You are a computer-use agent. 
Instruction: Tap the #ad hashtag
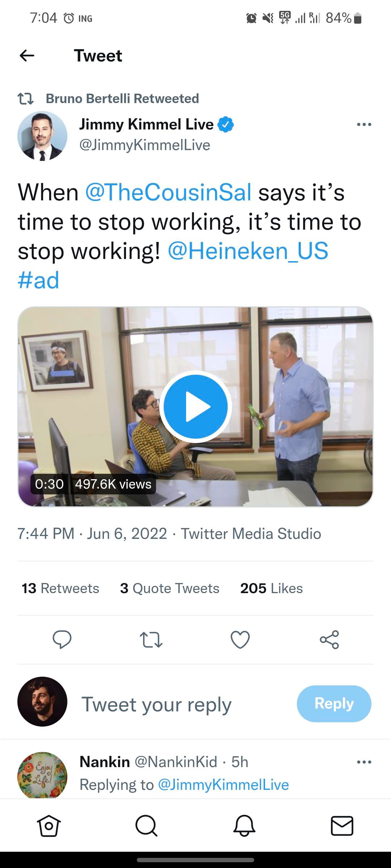38,280
